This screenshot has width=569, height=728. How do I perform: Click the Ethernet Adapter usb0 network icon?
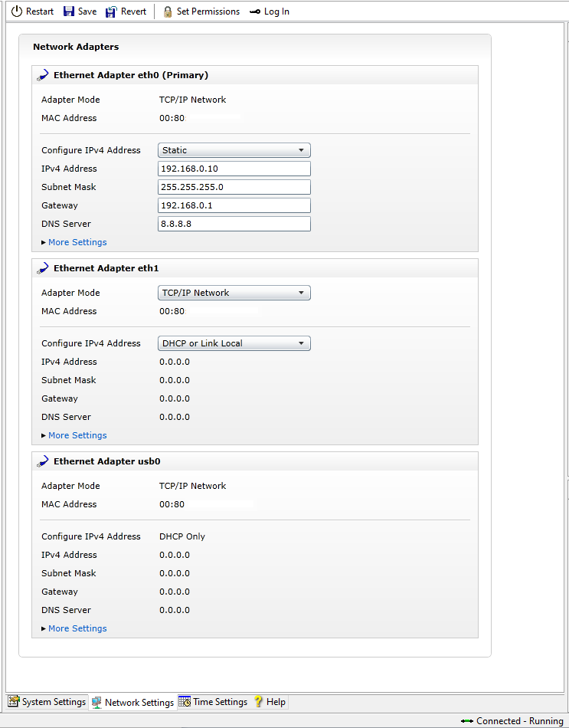coord(44,461)
